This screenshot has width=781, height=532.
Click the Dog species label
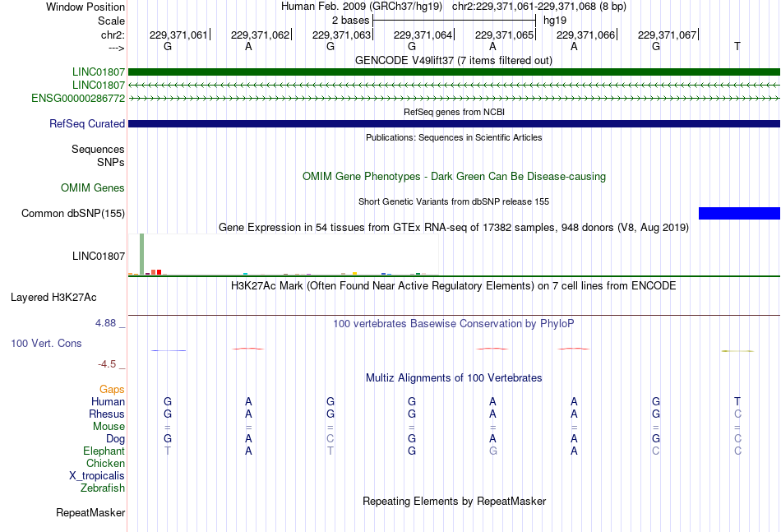click(116, 439)
